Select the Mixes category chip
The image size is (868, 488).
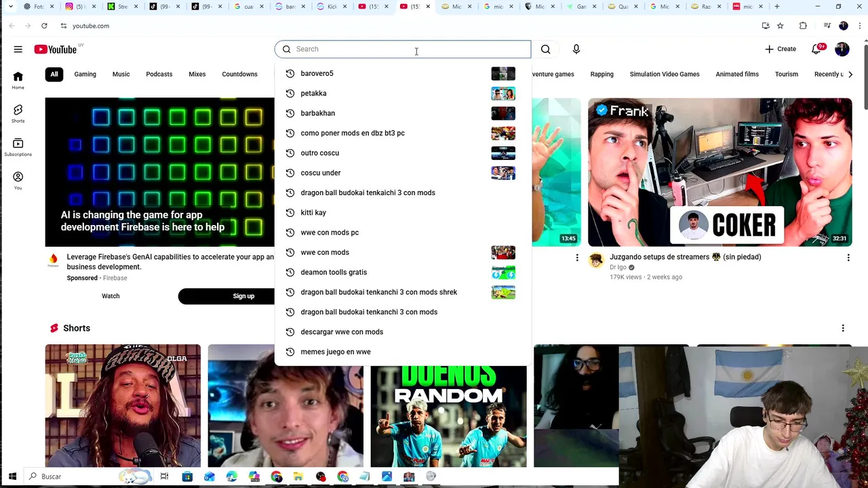pyautogui.click(x=197, y=74)
